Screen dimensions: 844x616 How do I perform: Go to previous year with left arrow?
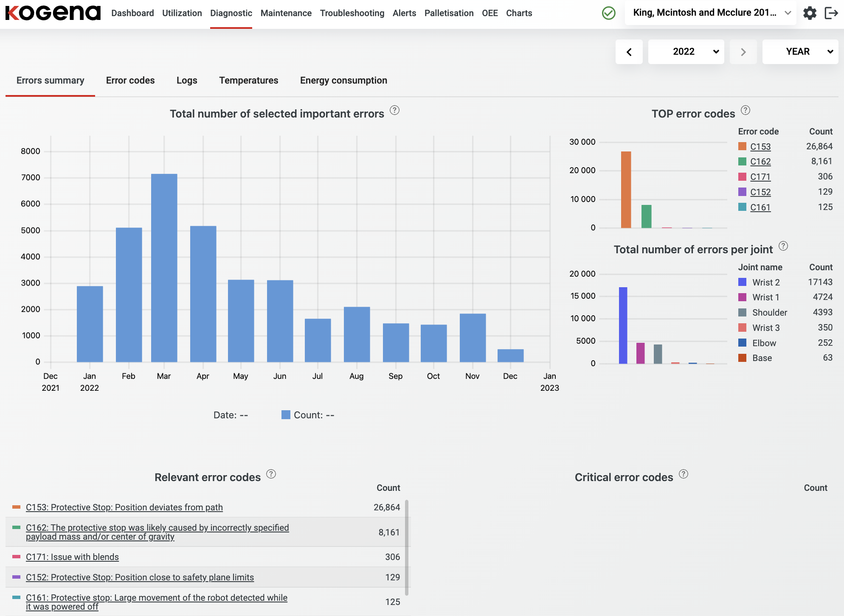coord(629,52)
